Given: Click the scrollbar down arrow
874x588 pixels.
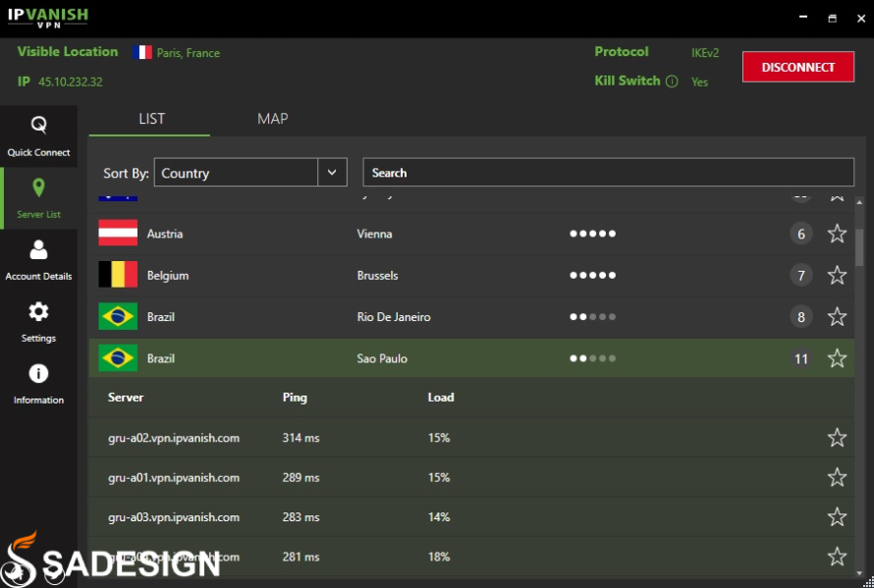Looking at the screenshot, I should click(859, 572).
